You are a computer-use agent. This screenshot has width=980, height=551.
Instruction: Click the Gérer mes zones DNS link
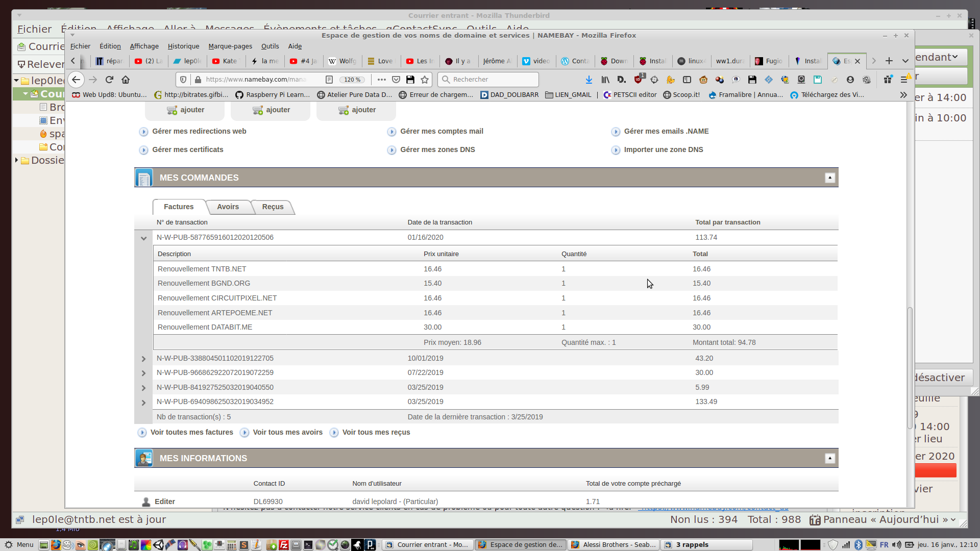point(437,149)
